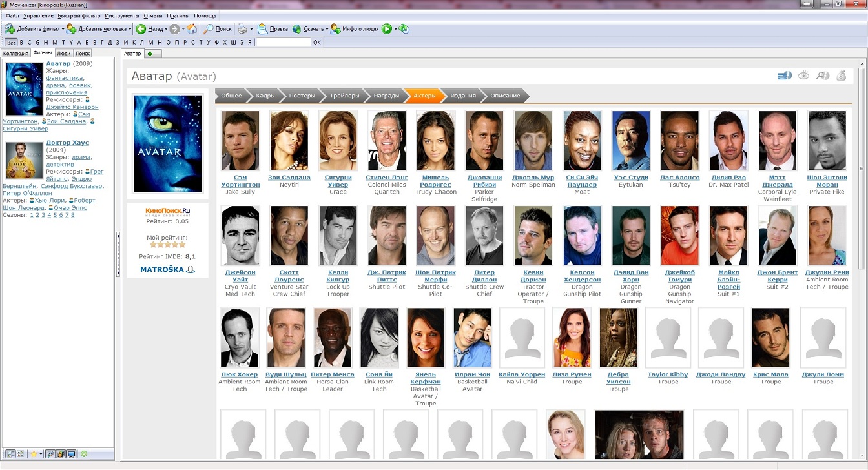The image size is (868, 470).
Task: Click the Инфо о людях icon
Action: (335, 29)
